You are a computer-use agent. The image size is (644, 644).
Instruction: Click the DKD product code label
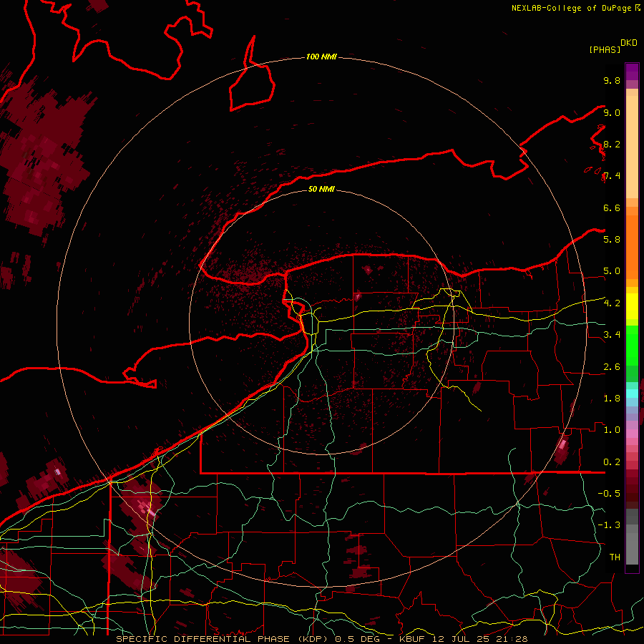[629, 43]
